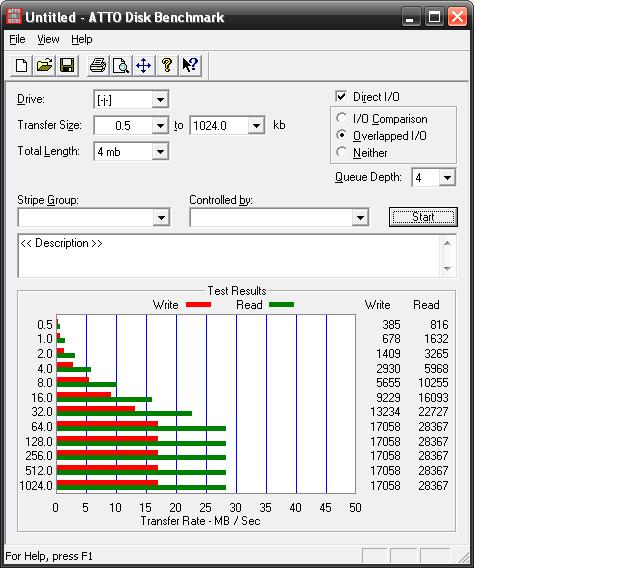Click the write value 385 for 0.5 kb
Viewport: 640px width, 568px height.
[391, 325]
